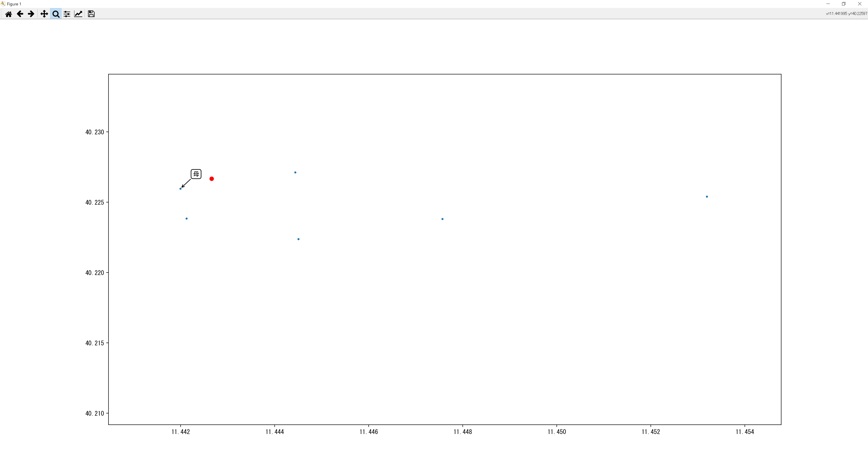Go forward to the next plot view
This screenshot has height=474, width=868.
tap(31, 14)
